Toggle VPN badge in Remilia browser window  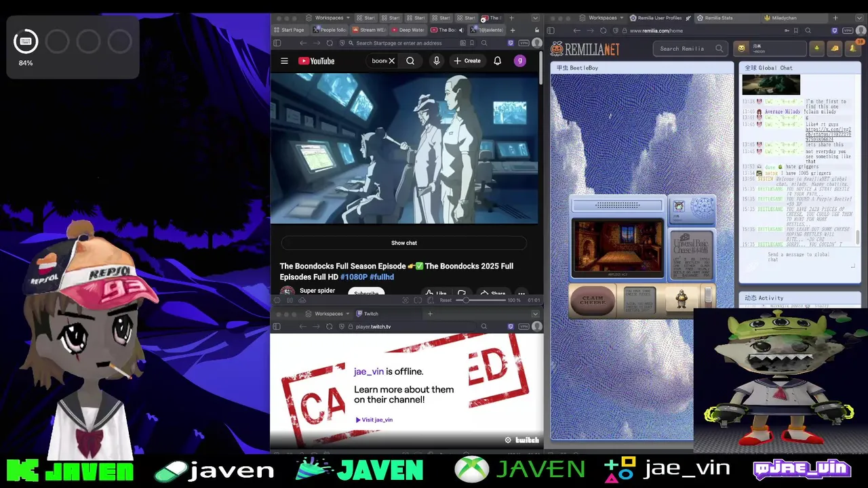pos(848,30)
